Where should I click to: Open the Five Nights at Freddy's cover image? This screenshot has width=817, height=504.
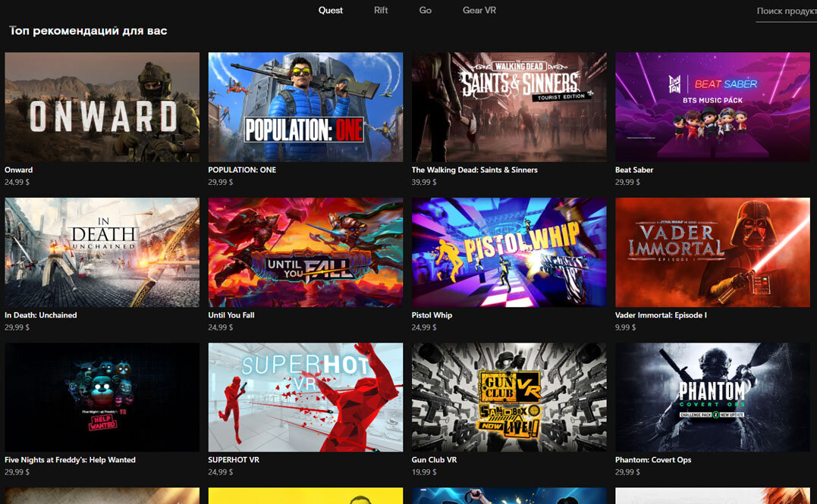tap(102, 397)
